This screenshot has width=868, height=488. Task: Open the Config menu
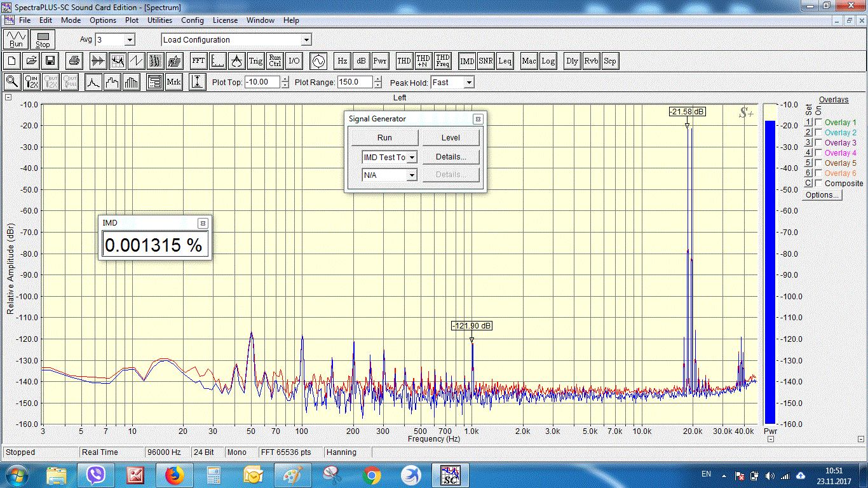coord(193,20)
